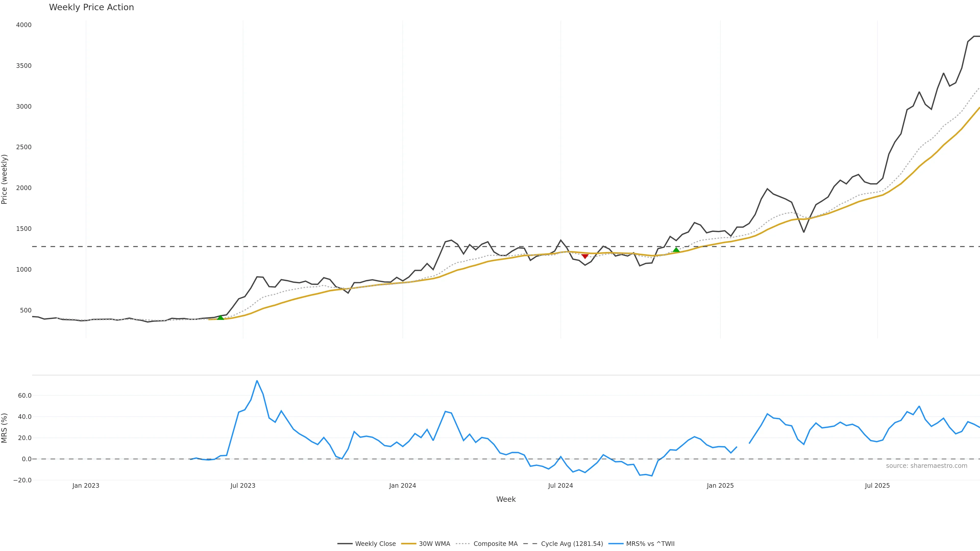Click the dashed Cycle Avg legend line swatch
This screenshot has height=551, width=980.
[x=530, y=544]
